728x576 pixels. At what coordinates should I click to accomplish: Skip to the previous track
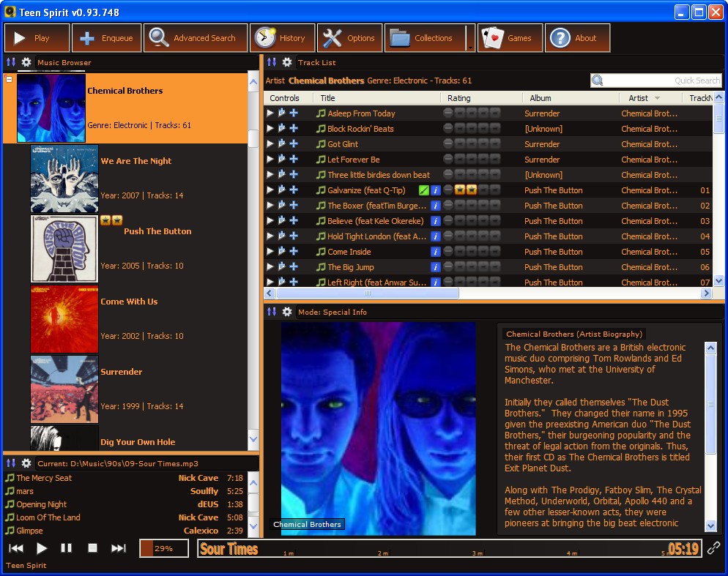tap(16, 548)
